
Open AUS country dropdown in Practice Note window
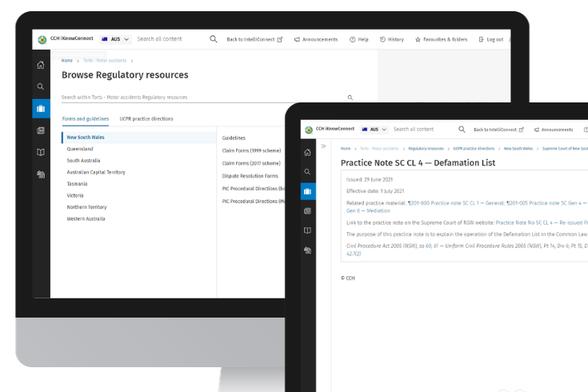[374, 129]
